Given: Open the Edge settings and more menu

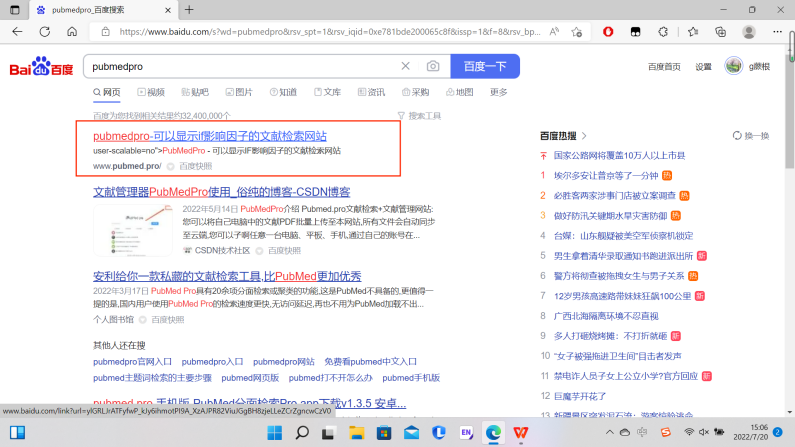Looking at the screenshot, I should 777,32.
